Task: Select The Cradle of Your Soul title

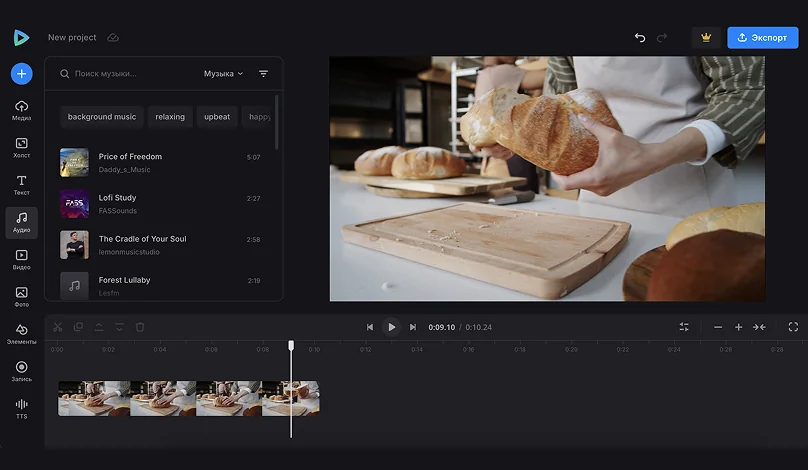Action: click(x=143, y=239)
